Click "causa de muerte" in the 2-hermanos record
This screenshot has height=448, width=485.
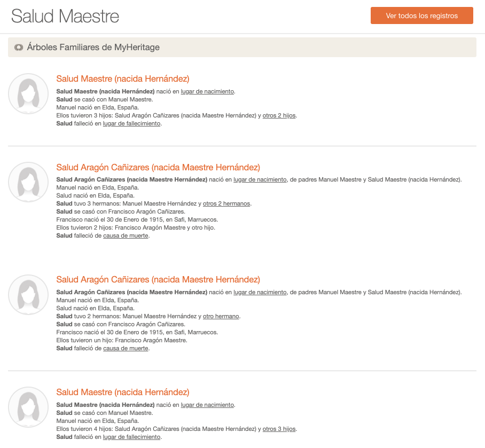pyautogui.click(x=126, y=349)
